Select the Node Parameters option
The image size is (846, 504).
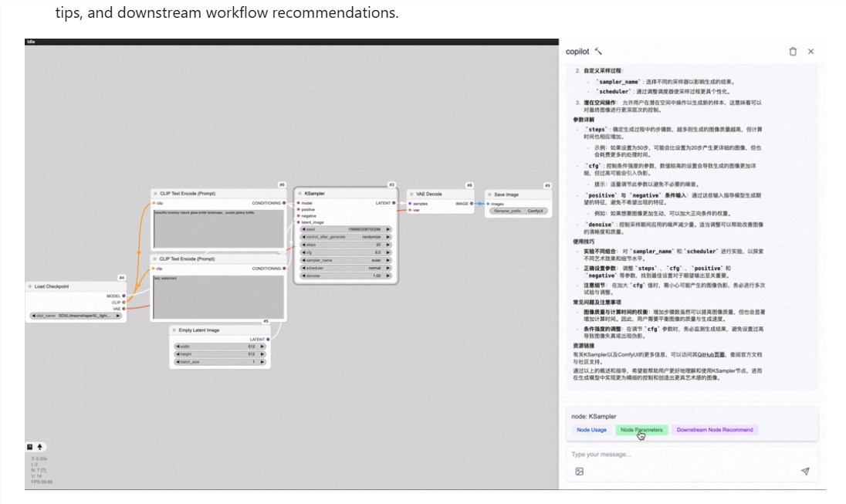coord(641,430)
